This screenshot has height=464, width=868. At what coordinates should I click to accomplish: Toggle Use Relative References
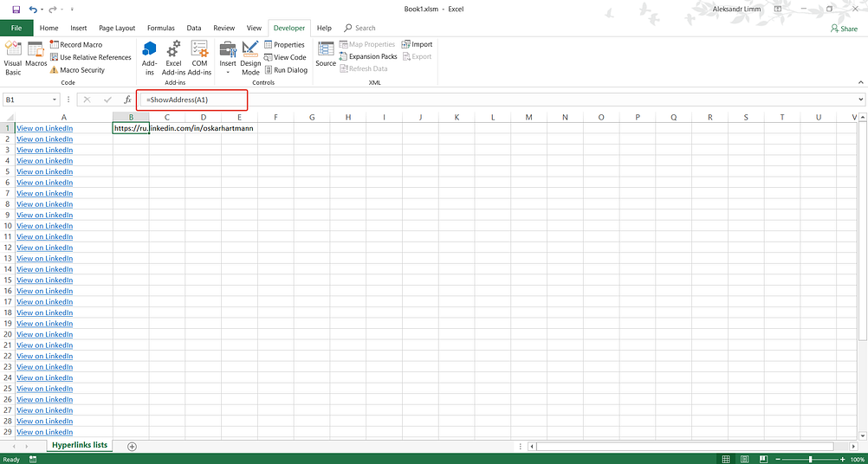point(91,57)
